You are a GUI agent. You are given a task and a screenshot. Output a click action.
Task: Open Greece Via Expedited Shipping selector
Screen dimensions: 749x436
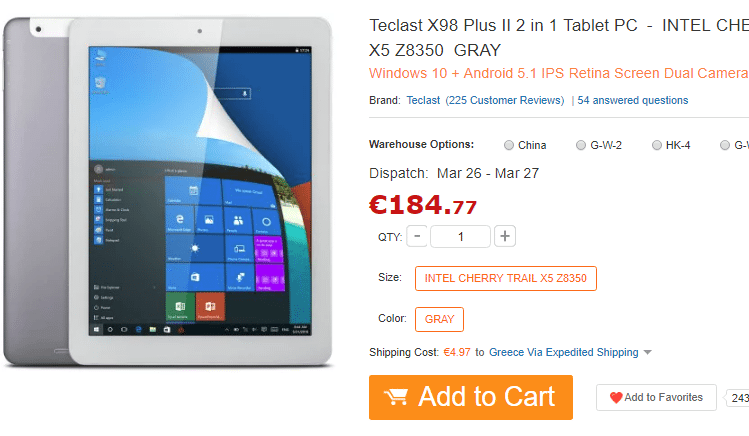(564, 352)
